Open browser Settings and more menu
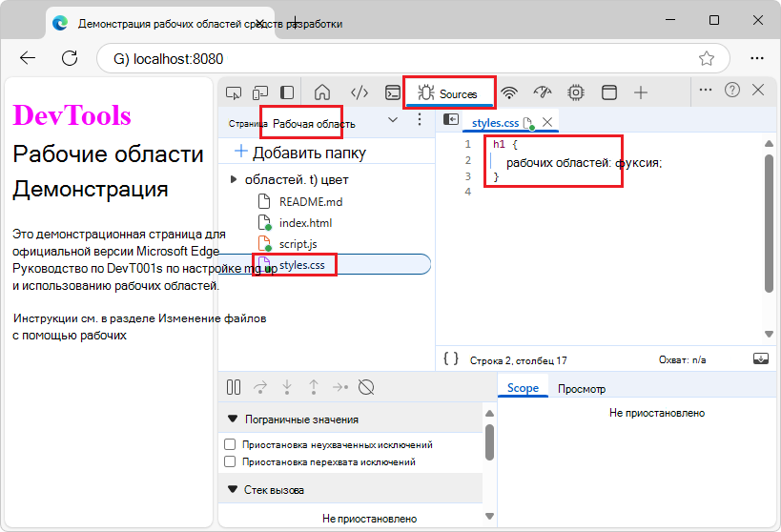The image size is (781, 532). pos(757,58)
